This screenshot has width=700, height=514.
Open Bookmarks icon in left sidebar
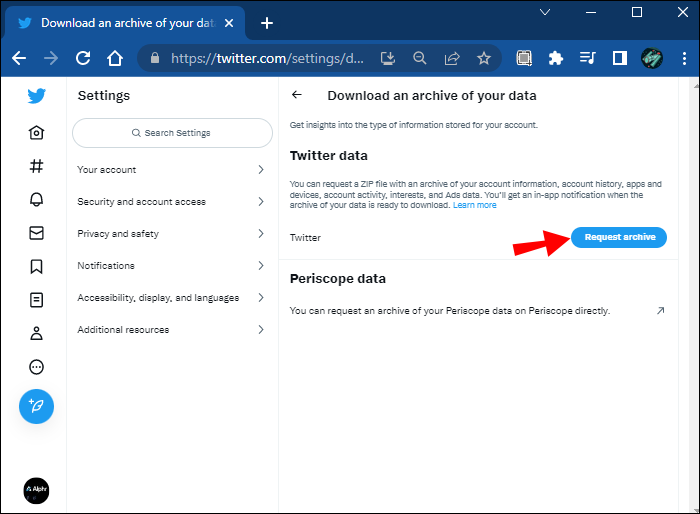[x=37, y=266]
